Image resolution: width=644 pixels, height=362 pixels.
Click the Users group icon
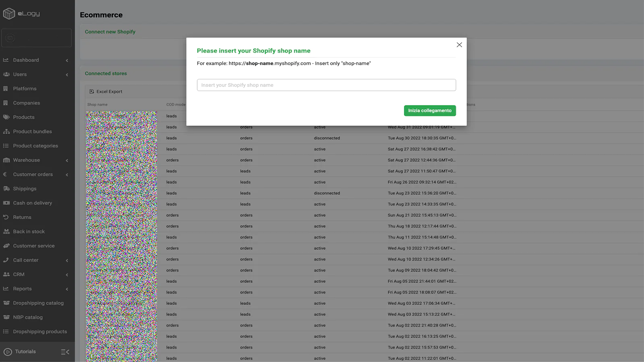coord(6,74)
